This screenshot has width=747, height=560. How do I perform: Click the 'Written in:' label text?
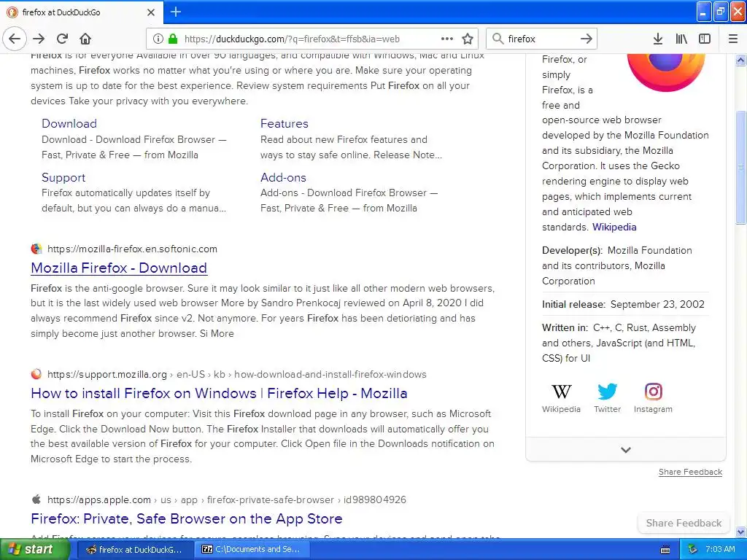(x=565, y=327)
